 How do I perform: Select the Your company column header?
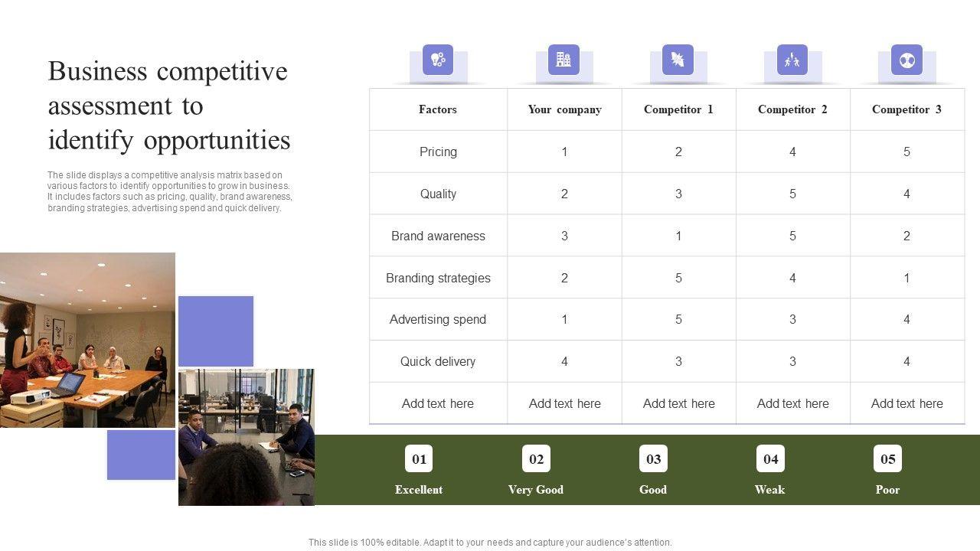pos(564,109)
